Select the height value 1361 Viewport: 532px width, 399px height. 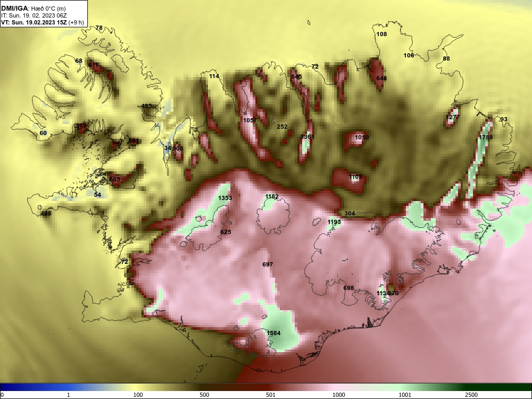307,136
